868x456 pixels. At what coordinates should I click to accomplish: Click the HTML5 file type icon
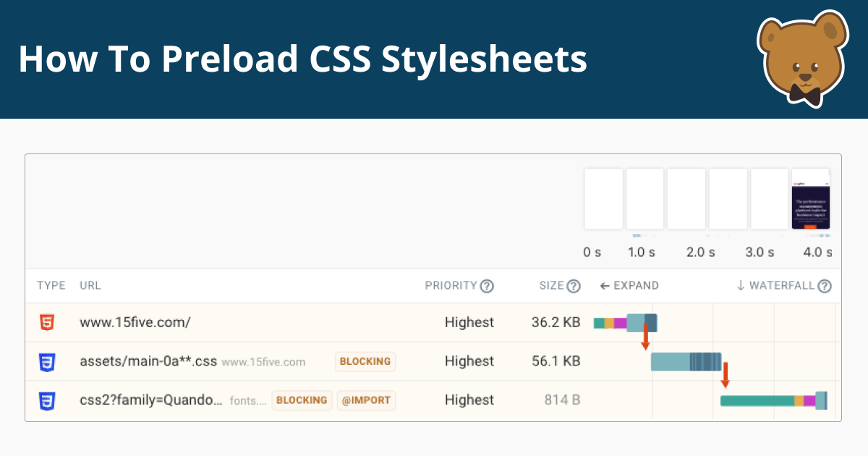47,322
